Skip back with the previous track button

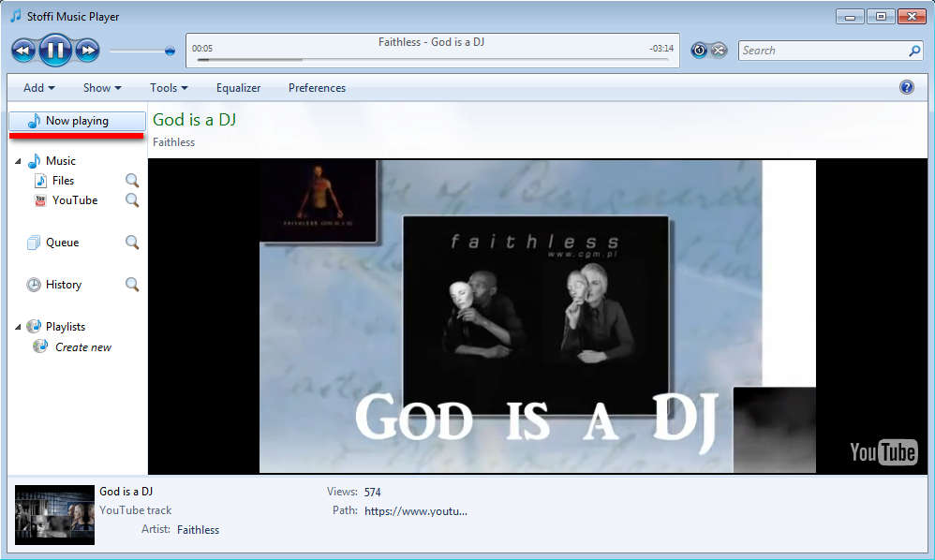coord(23,51)
